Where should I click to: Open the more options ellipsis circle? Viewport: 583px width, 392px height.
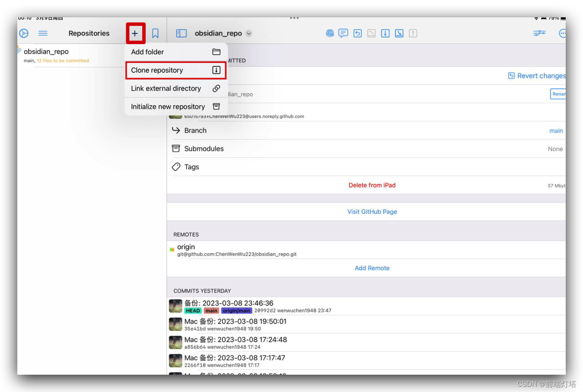pos(562,33)
